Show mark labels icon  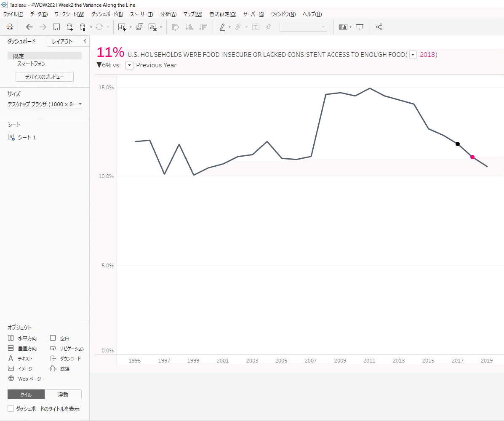point(256,27)
